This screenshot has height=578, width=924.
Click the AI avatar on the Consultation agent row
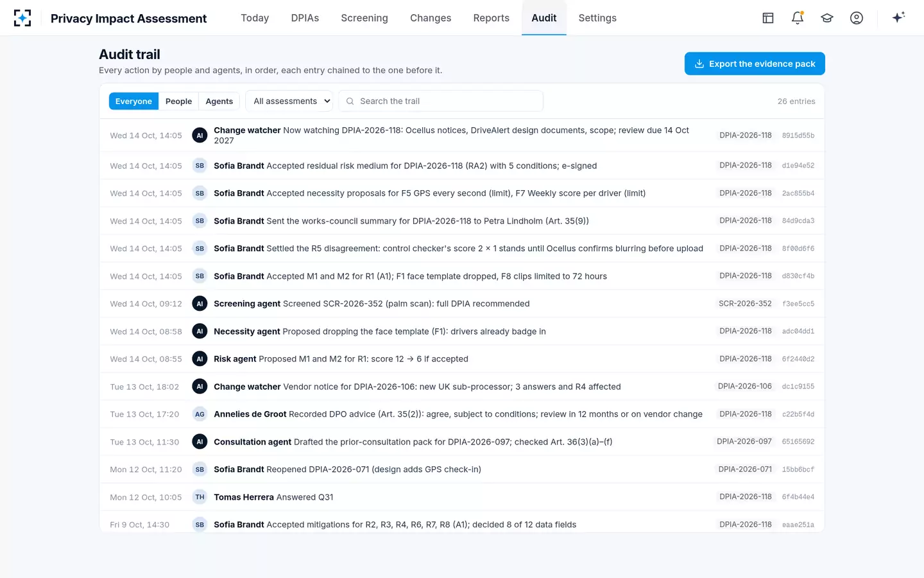[200, 442]
